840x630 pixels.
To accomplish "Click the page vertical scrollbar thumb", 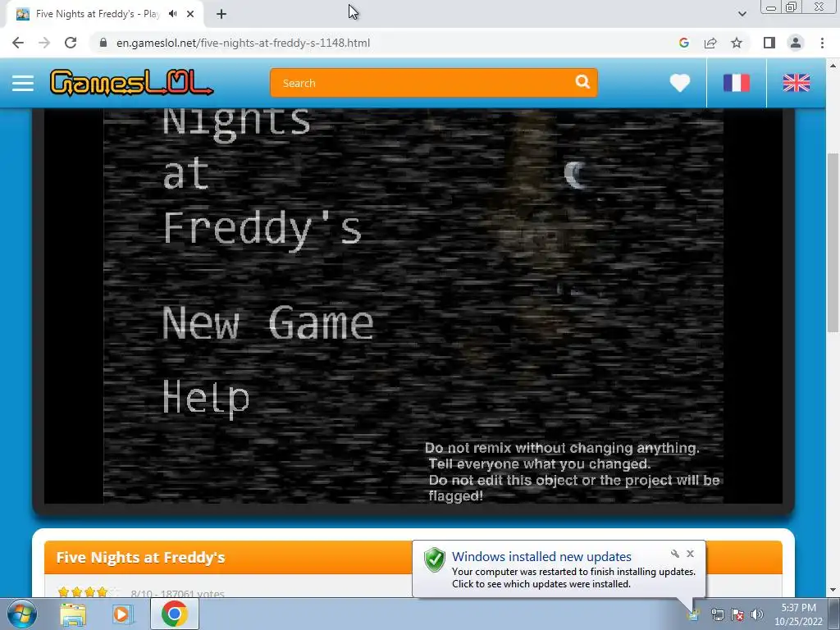I will tap(833, 243).
